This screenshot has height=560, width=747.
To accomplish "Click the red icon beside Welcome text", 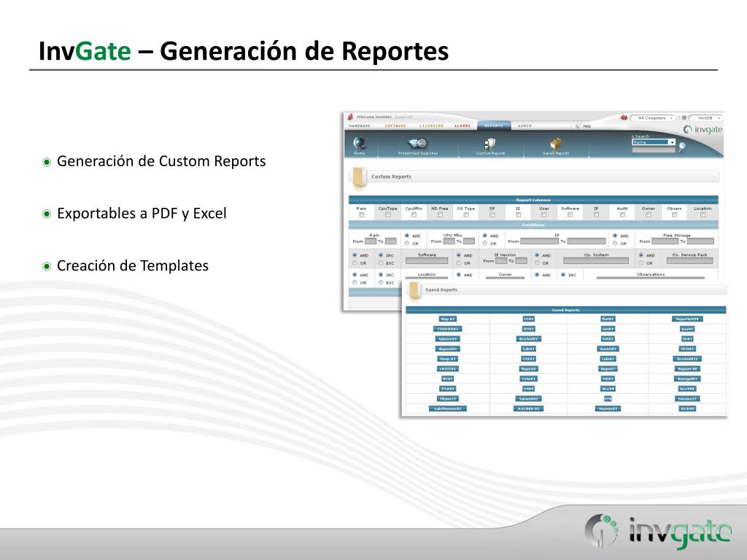I will coord(351,117).
